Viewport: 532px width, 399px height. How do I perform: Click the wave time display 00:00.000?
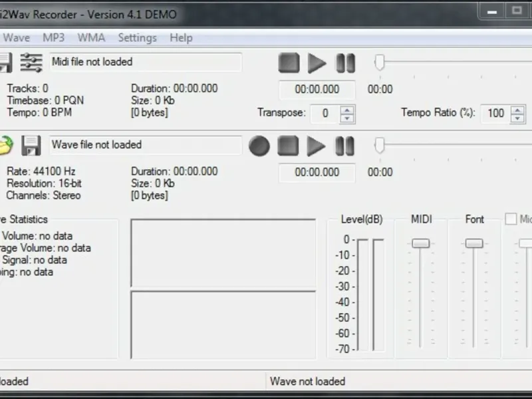317,172
